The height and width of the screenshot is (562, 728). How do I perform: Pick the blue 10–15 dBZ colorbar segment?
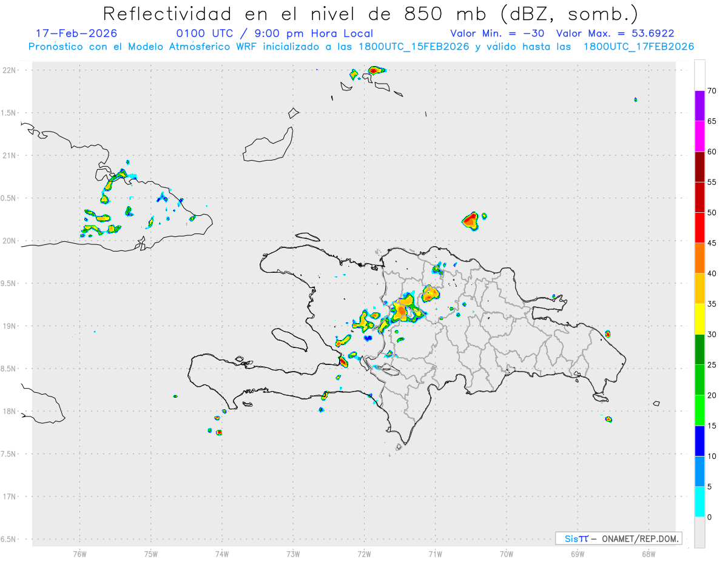[699, 441]
